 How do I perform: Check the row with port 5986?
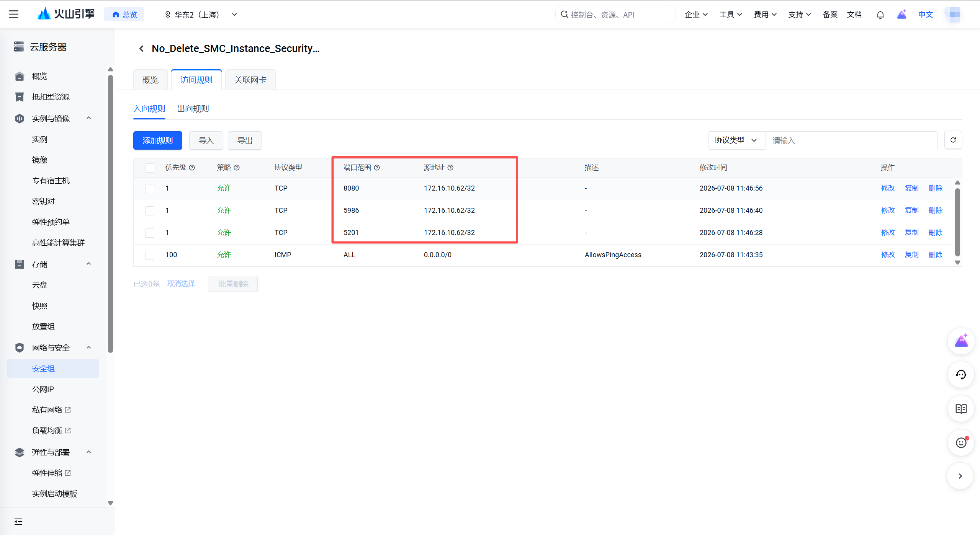150,210
